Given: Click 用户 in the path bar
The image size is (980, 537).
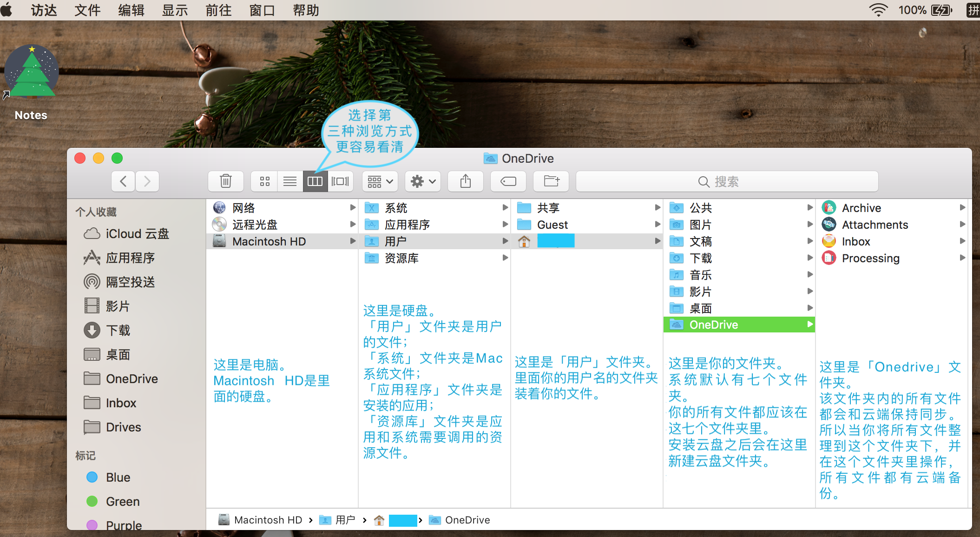Looking at the screenshot, I should [338, 520].
